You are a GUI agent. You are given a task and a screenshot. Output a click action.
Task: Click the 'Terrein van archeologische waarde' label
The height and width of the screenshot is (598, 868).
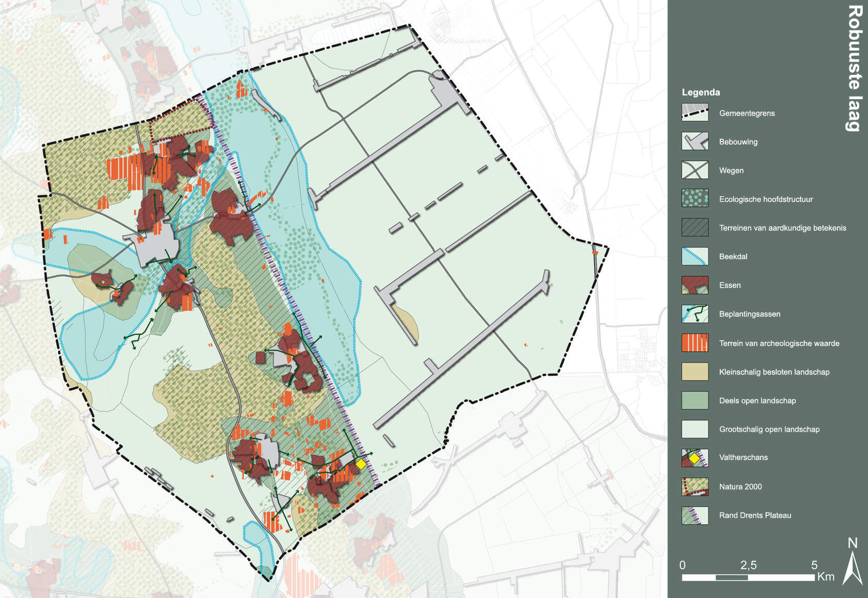[x=779, y=343]
